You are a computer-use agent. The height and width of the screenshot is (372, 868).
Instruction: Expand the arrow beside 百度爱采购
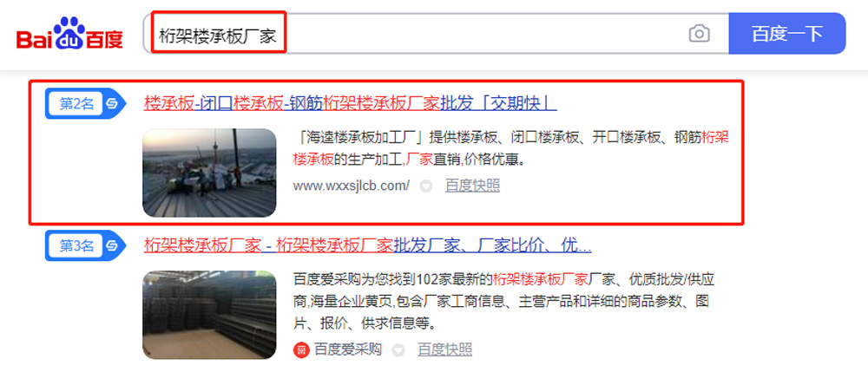click(398, 350)
